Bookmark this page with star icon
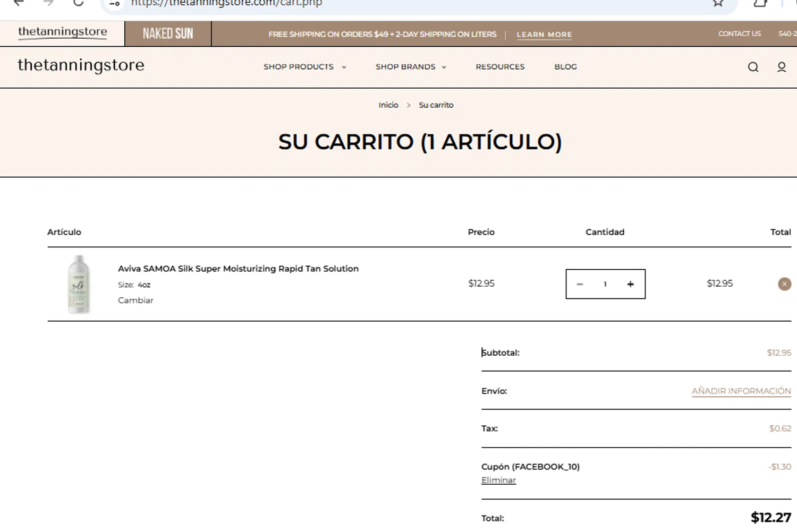Viewport: 797px width, 532px height. 718,3
